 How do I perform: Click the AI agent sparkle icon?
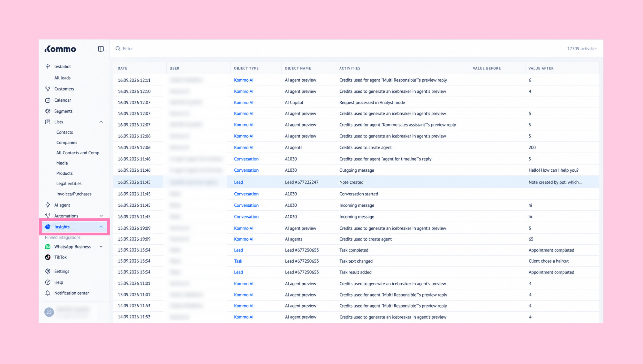pos(48,205)
